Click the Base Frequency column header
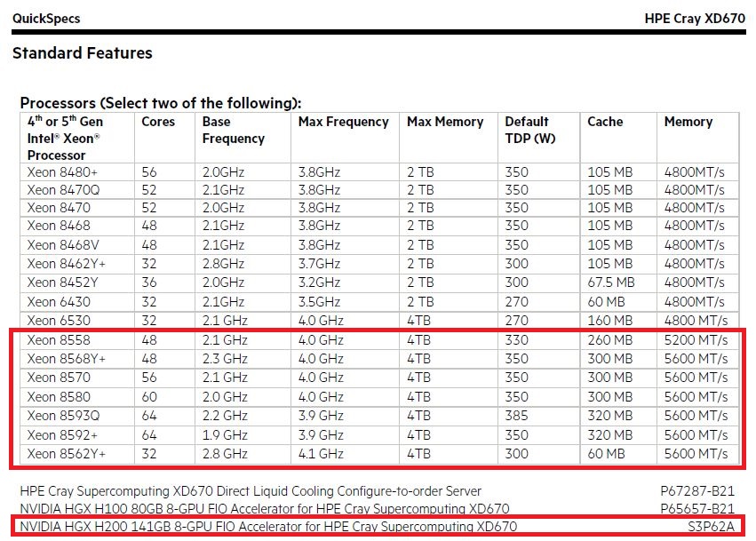The width and height of the screenshot is (756, 541). [x=233, y=130]
